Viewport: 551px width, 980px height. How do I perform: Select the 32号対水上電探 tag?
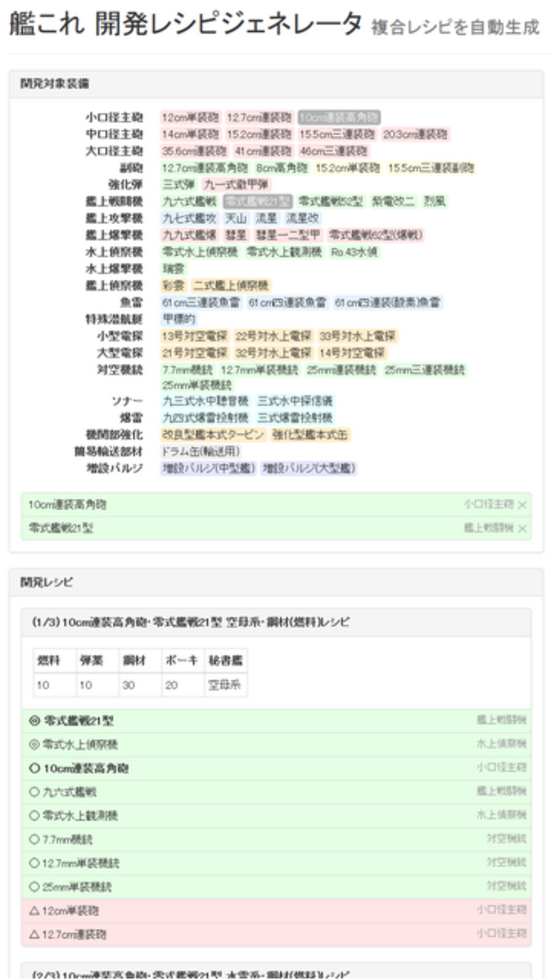tap(273, 353)
